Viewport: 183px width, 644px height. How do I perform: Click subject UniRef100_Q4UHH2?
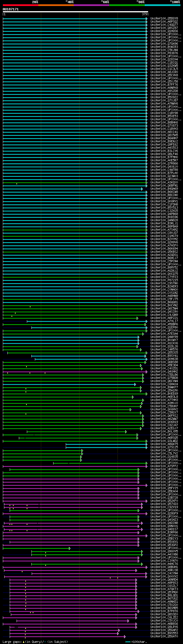pos(164,372)
